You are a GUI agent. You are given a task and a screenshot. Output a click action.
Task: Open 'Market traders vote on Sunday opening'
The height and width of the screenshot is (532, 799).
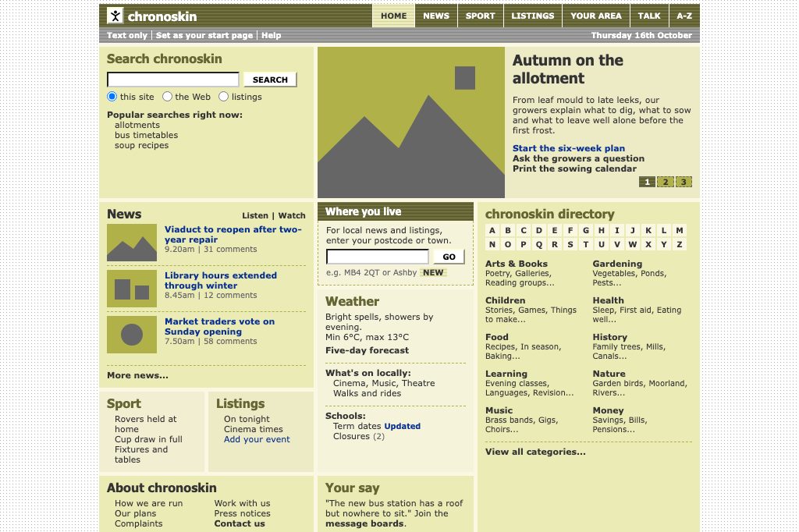click(219, 326)
